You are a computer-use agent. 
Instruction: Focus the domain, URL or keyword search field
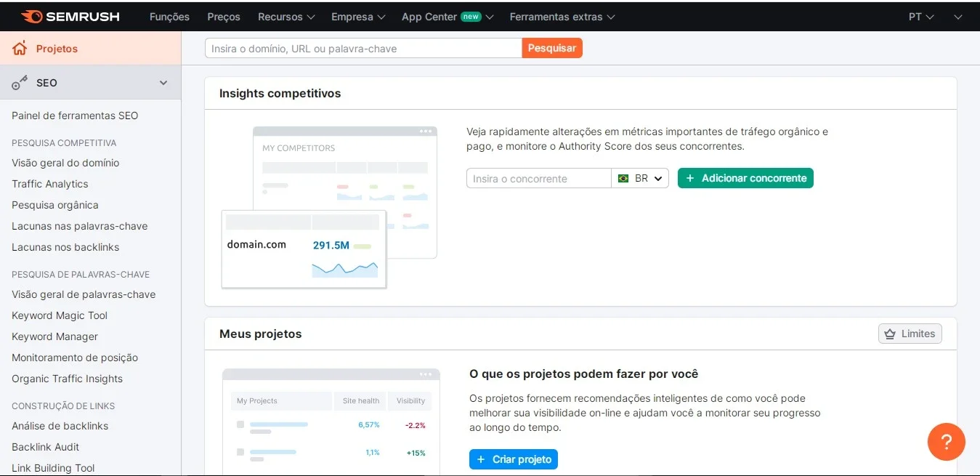point(363,48)
